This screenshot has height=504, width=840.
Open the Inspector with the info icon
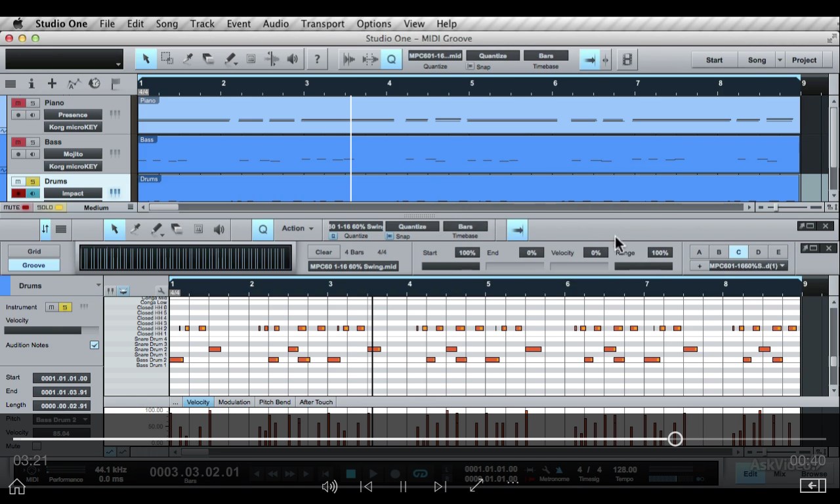tap(31, 83)
